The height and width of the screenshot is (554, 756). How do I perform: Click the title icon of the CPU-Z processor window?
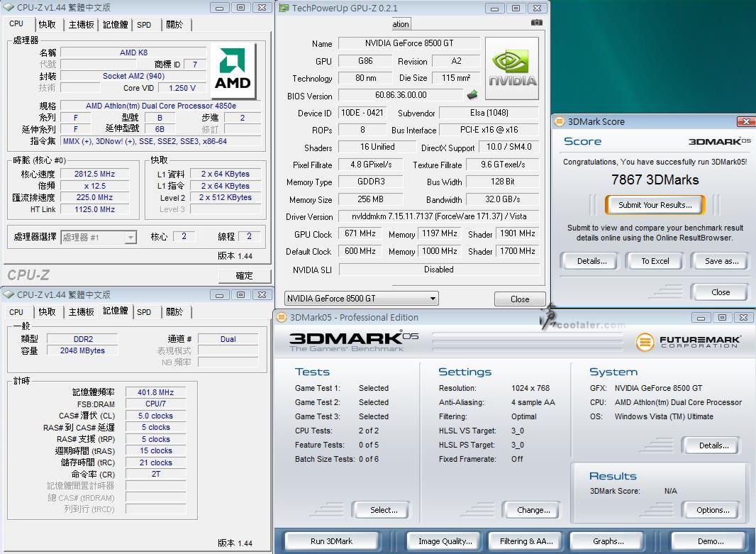click(x=9, y=8)
